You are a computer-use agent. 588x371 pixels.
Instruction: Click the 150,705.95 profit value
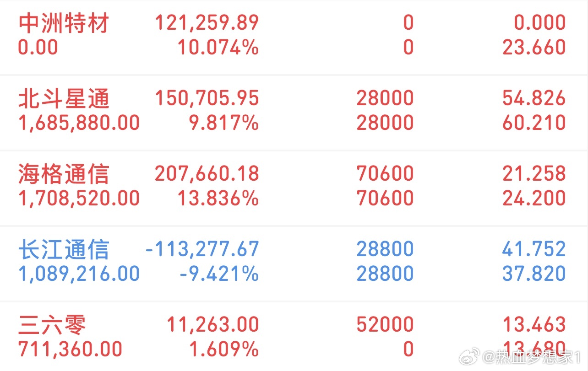coord(207,98)
